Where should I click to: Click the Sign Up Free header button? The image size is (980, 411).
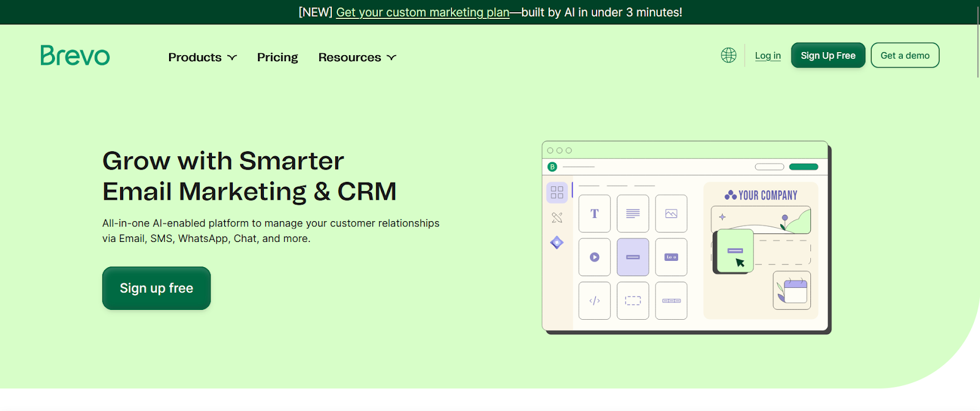(x=828, y=55)
